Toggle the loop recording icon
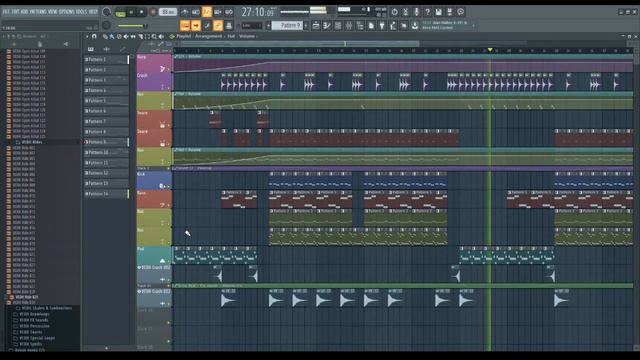Image resolution: width=640 pixels, height=360 pixels. [x=229, y=12]
